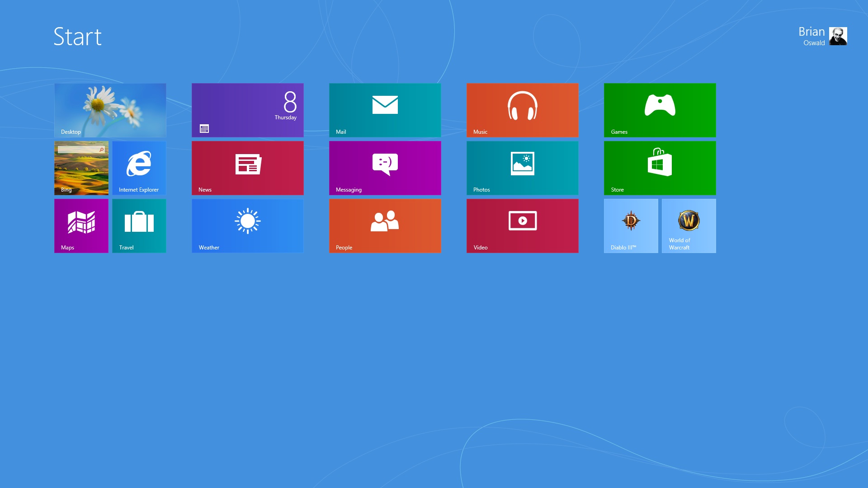Launch World of Warcraft tile
Screen dimensions: 868x488
(689, 225)
